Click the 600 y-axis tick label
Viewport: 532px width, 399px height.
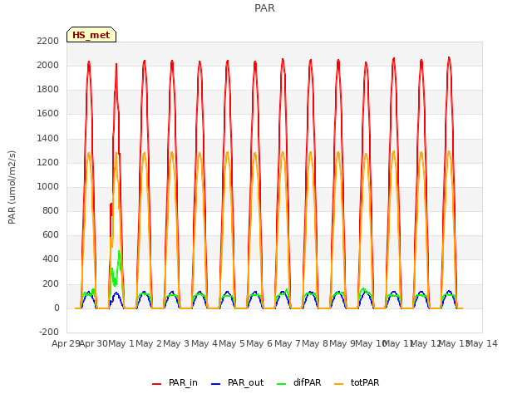[x=51, y=234]
